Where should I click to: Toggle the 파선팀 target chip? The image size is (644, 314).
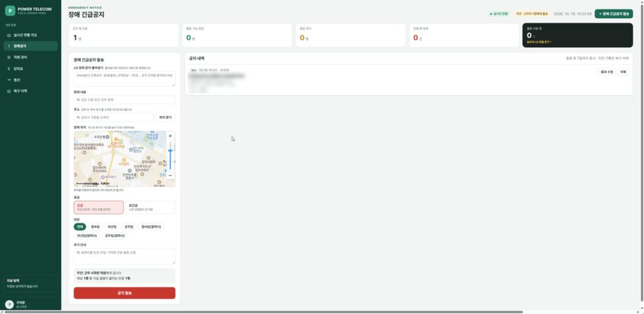(112, 227)
